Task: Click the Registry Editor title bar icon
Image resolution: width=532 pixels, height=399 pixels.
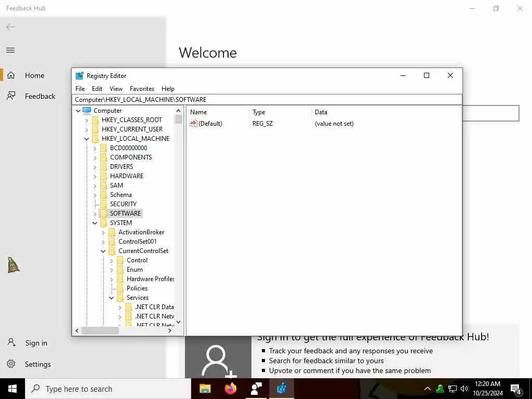Action: click(x=79, y=76)
